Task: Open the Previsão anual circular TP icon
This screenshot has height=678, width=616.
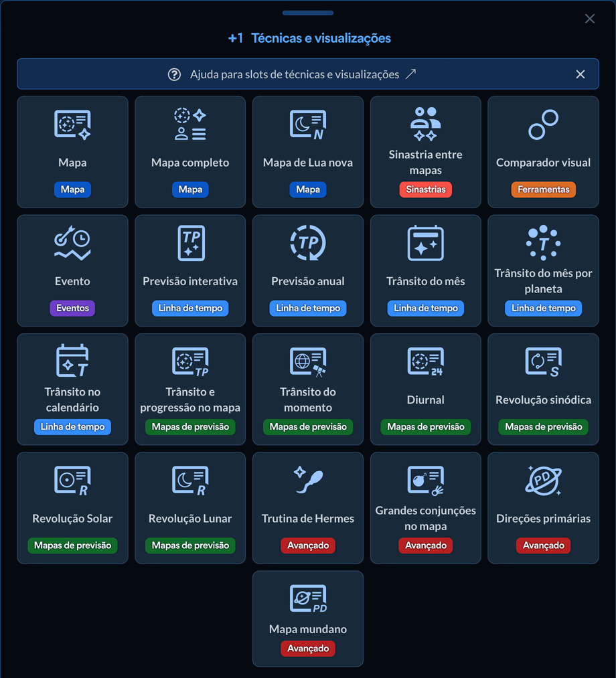Action: click(307, 242)
